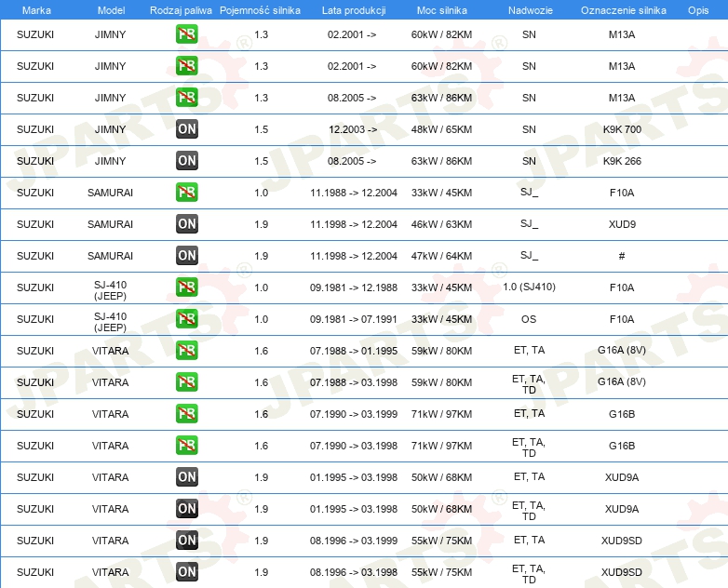Click the Opis column header
This screenshot has width=728, height=588.
click(x=698, y=10)
